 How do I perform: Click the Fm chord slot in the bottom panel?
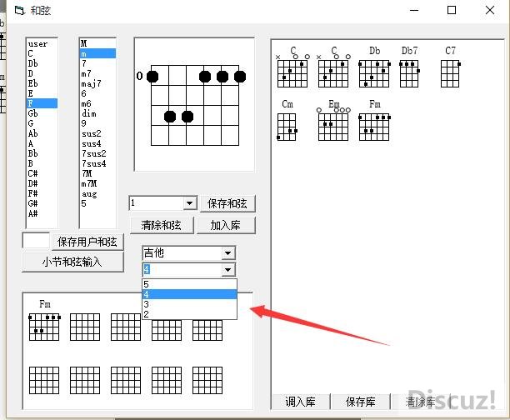(45, 327)
